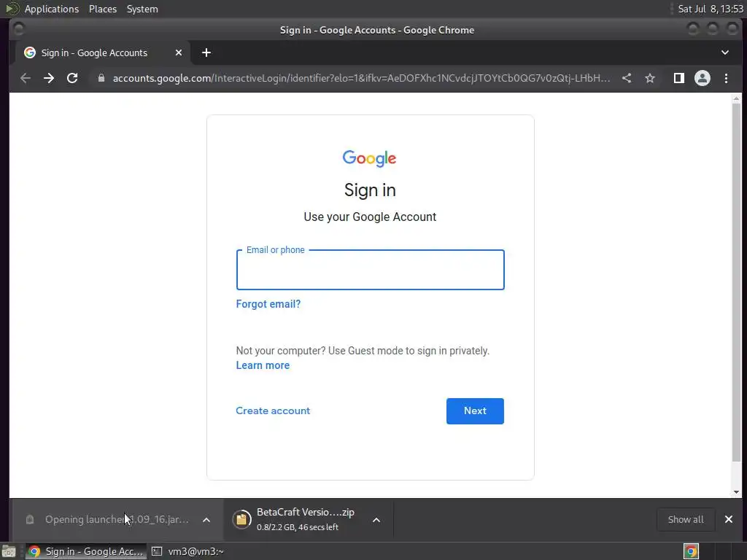Show all downloads

click(x=686, y=519)
